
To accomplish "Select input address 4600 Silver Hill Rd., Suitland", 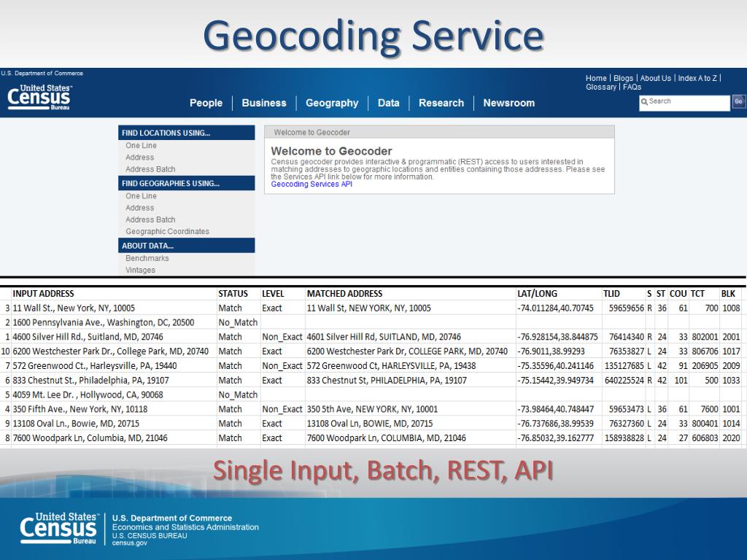I will coord(88,337).
